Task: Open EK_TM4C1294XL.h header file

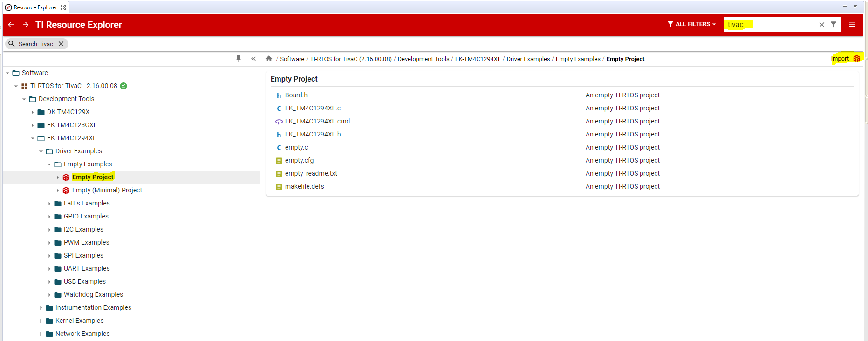Action: click(313, 134)
